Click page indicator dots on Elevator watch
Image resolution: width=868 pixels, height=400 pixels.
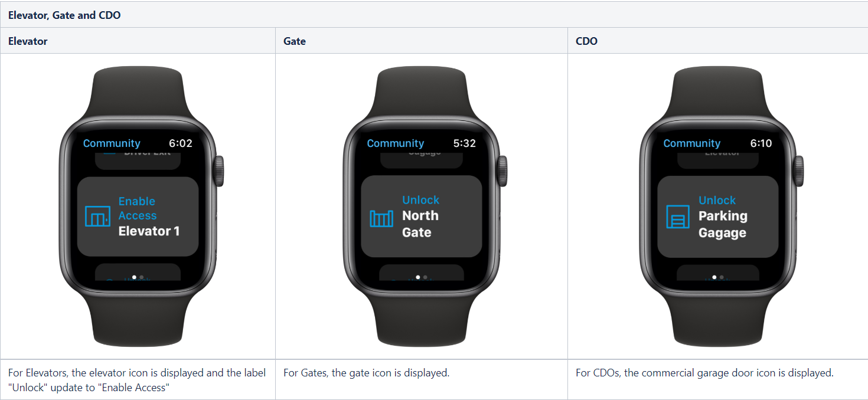138,277
